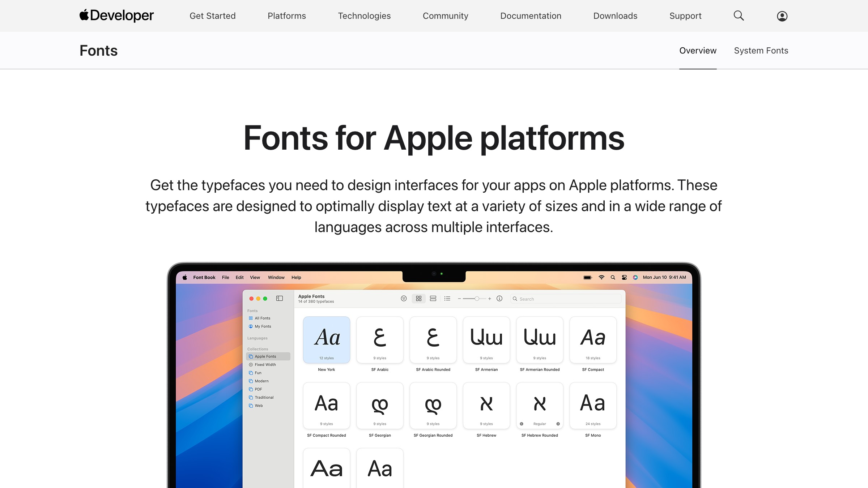Click the info icon in Font Book

pos(499,298)
